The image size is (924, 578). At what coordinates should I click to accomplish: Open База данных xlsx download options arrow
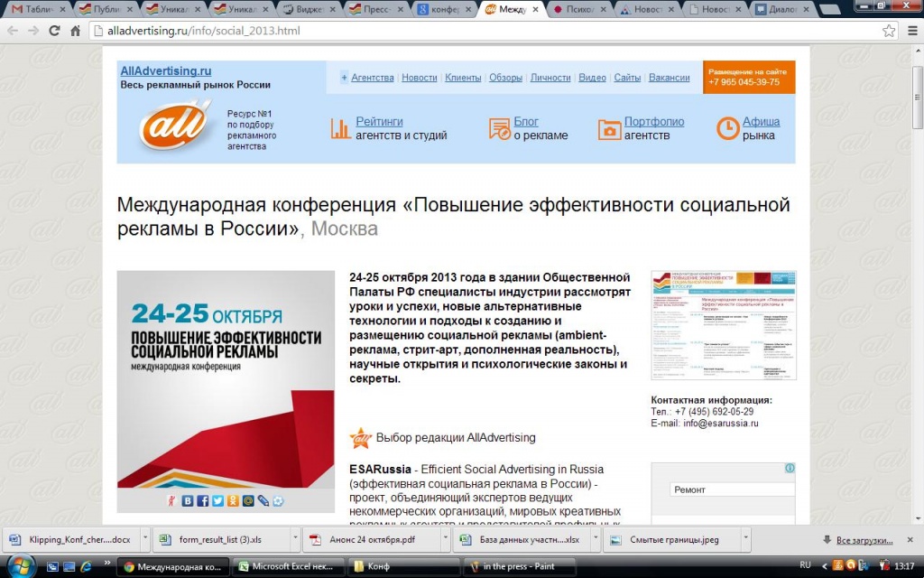click(596, 539)
